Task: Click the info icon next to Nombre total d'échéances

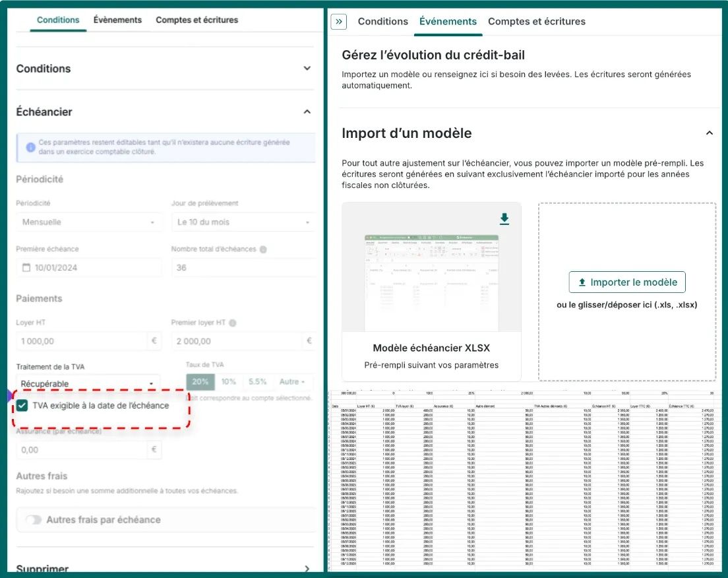Action: click(x=263, y=249)
